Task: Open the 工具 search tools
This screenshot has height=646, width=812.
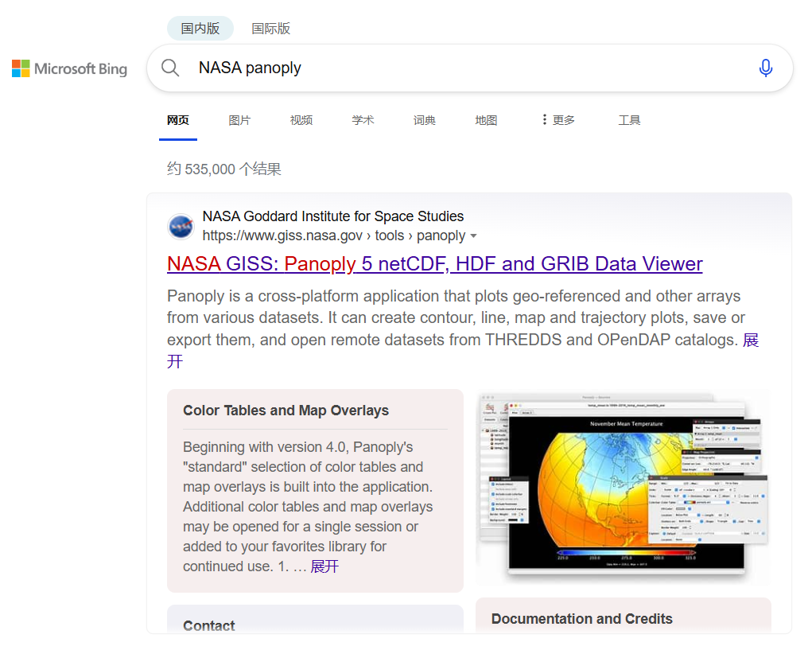Action: pos(629,120)
